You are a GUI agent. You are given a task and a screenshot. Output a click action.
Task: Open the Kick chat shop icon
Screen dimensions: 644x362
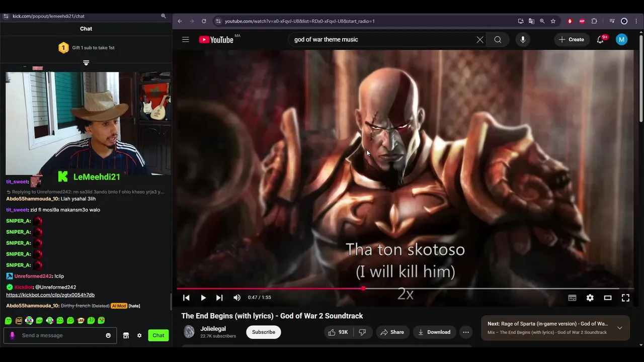pyautogui.click(x=126, y=335)
